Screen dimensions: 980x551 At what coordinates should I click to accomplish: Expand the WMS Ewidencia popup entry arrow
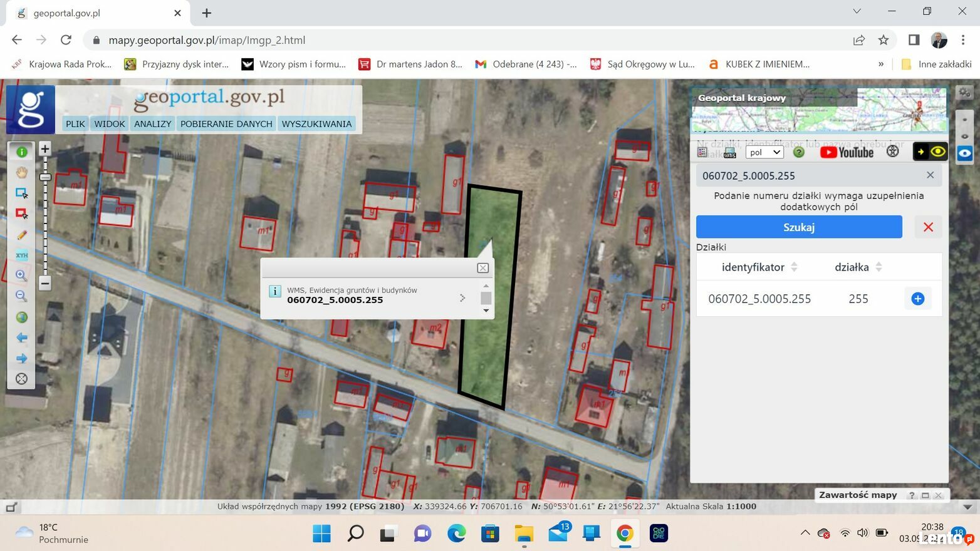coord(462,298)
